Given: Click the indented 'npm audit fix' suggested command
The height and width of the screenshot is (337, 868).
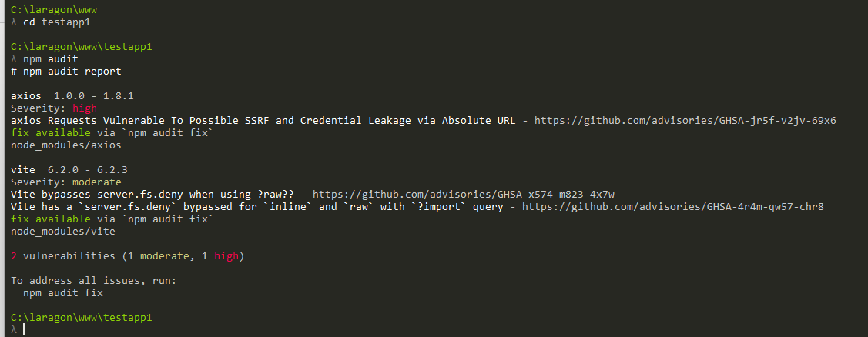Looking at the screenshot, I should click(63, 293).
